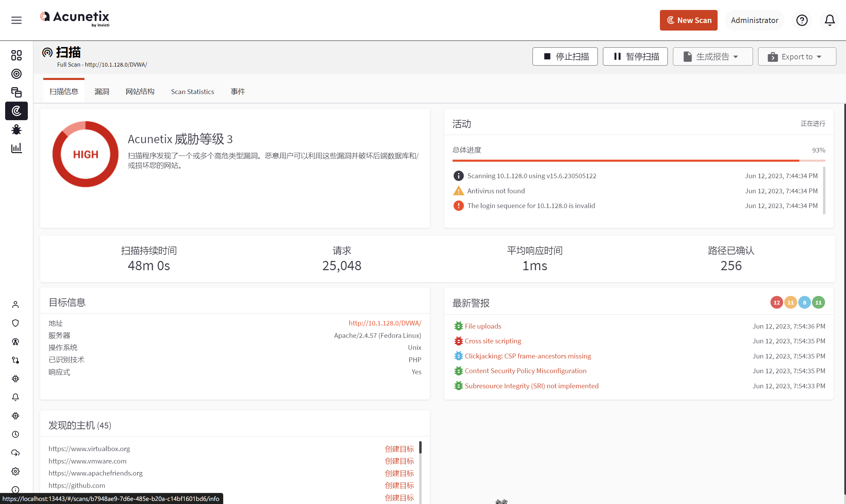Click the 停止扫描 button
Image resolution: width=846 pixels, height=504 pixels.
click(565, 57)
